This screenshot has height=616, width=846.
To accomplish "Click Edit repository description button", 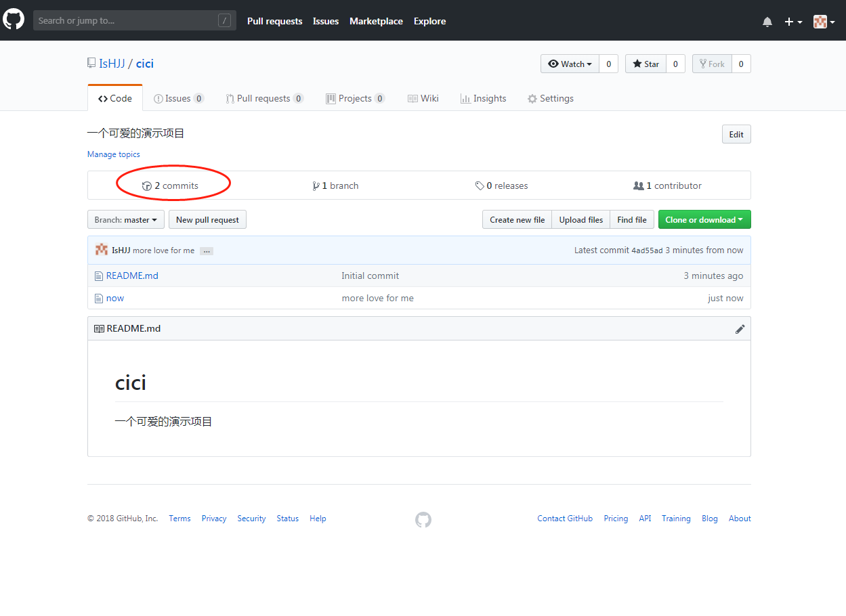I will coord(736,134).
